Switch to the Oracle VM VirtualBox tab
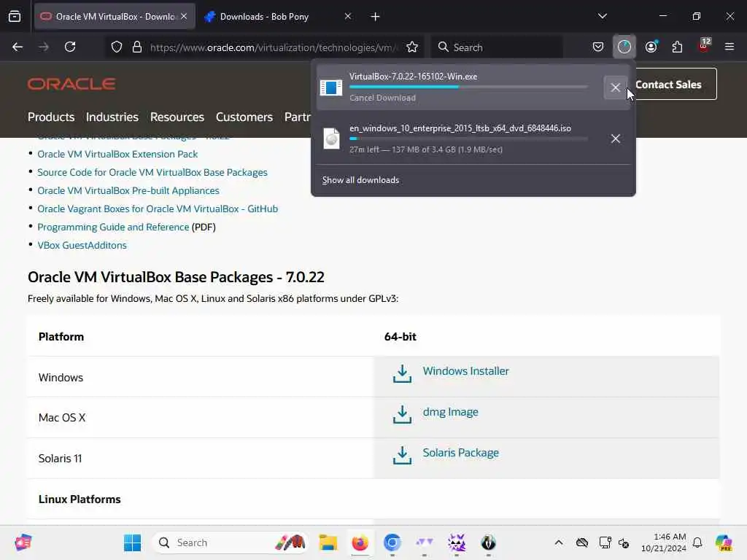The width and height of the screenshot is (747, 560). (x=115, y=16)
